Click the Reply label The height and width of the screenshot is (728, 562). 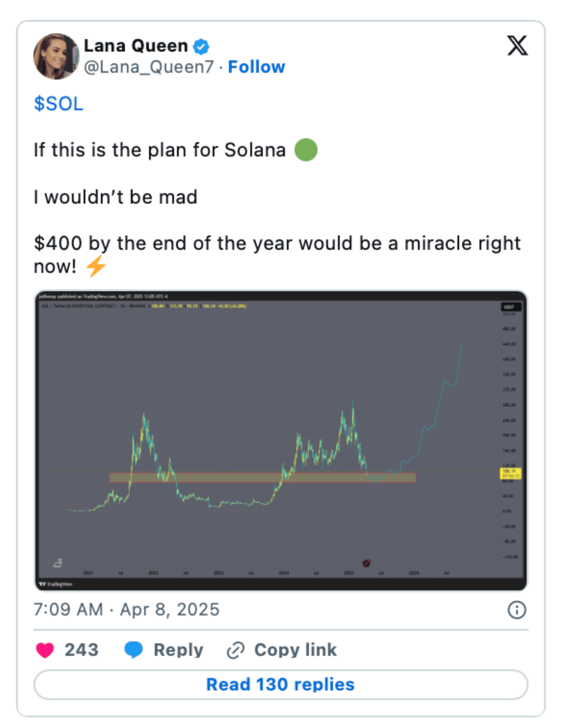(x=179, y=650)
